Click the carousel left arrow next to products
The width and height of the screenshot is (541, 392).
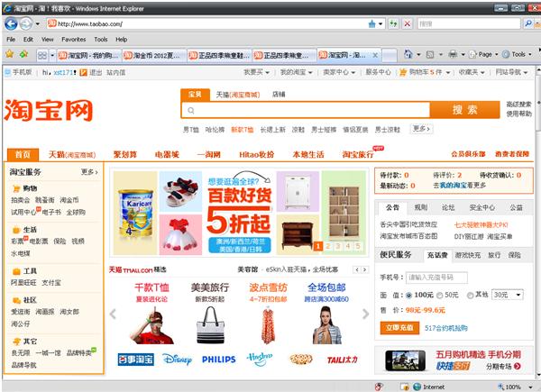point(113,314)
